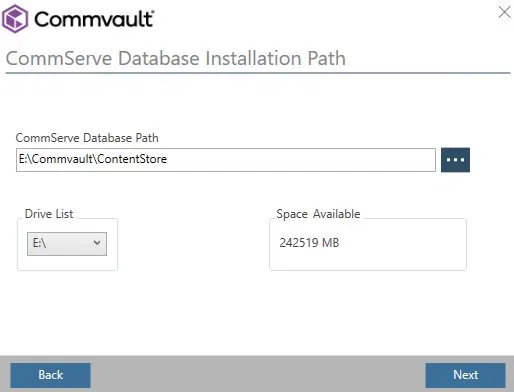514x392 pixels.
Task: Open the Drive List dropdown
Action: 67,244
